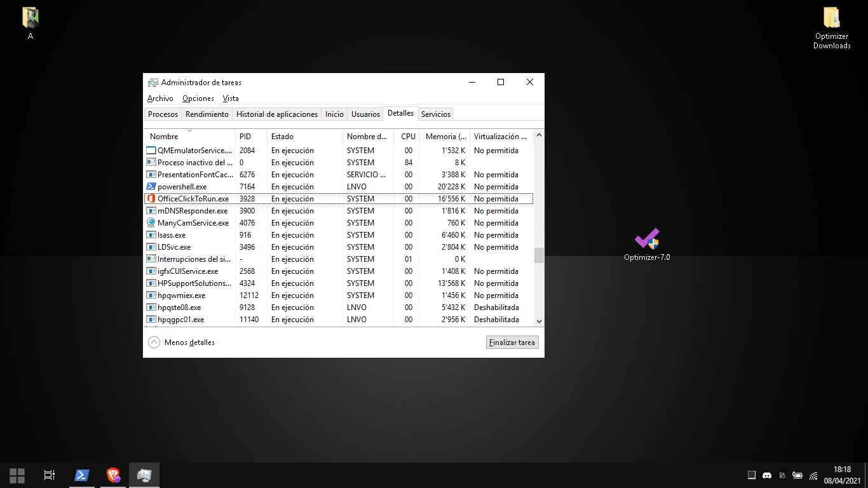
Task: Select the LDSvc.exe row name
Action: [174, 247]
